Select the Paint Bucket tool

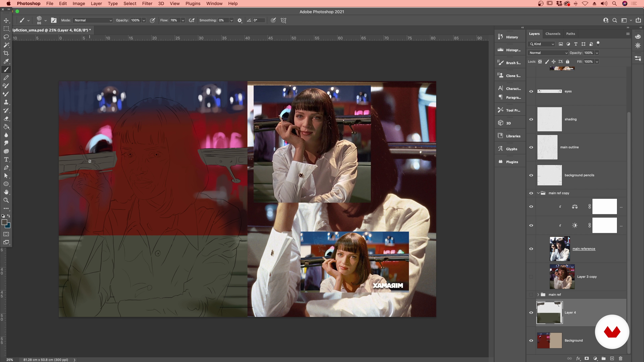coord(6,127)
